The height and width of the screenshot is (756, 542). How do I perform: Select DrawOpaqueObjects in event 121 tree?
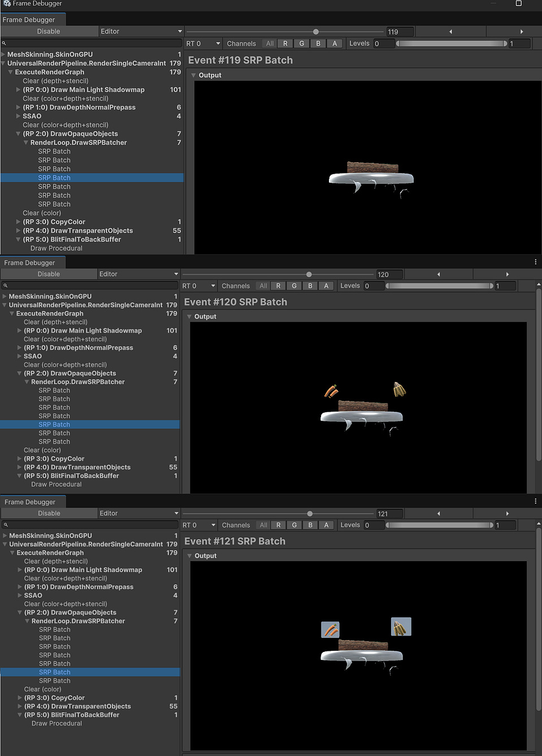(x=70, y=612)
